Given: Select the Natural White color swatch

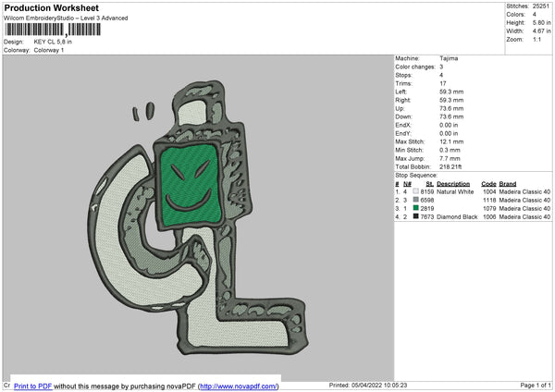Looking at the screenshot, I should (415, 191).
